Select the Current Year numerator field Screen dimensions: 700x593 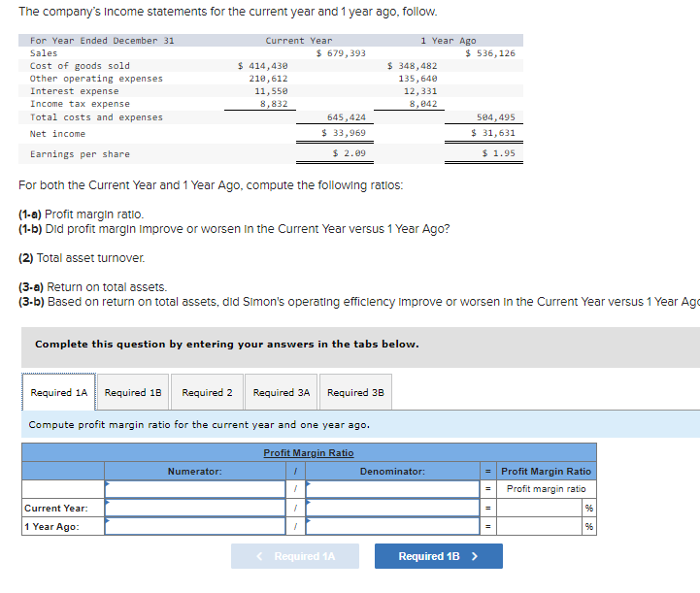tap(195, 508)
